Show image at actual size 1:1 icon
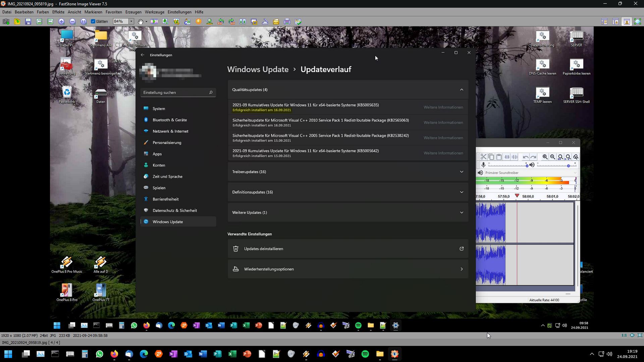This screenshot has height=362, width=644. [84, 21]
